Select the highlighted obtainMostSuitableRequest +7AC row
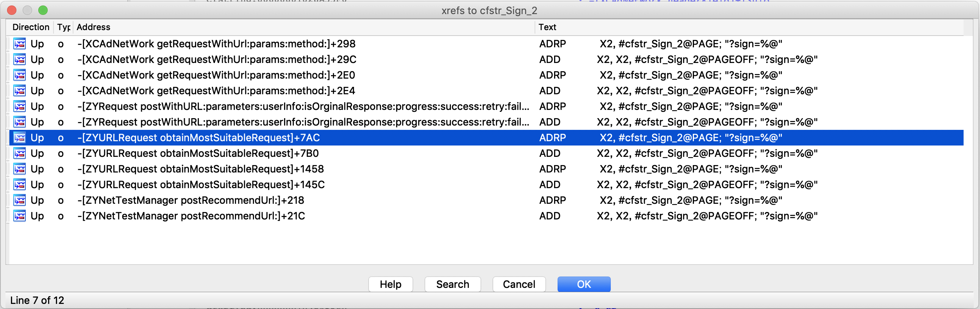The height and width of the screenshot is (309, 980). point(486,138)
